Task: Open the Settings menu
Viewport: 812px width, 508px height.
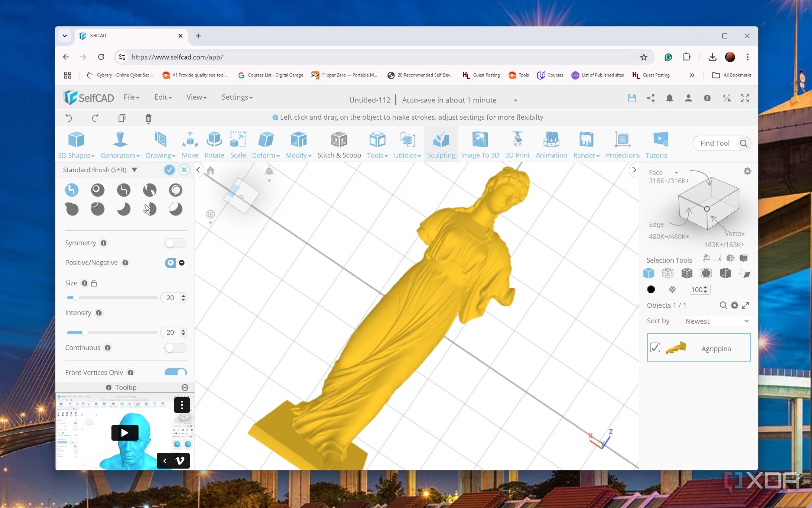Action: click(237, 97)
